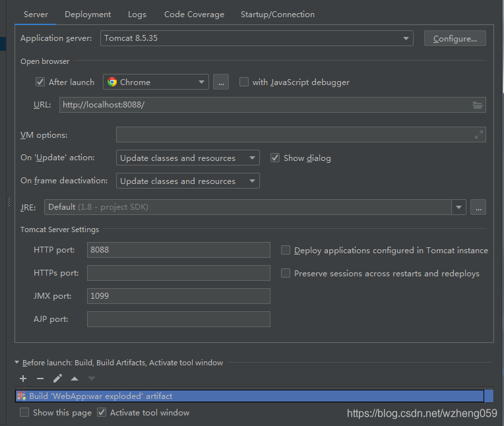Click the HTTPs port field
This screenshot has height=426, width=504.
click(179, 273)
